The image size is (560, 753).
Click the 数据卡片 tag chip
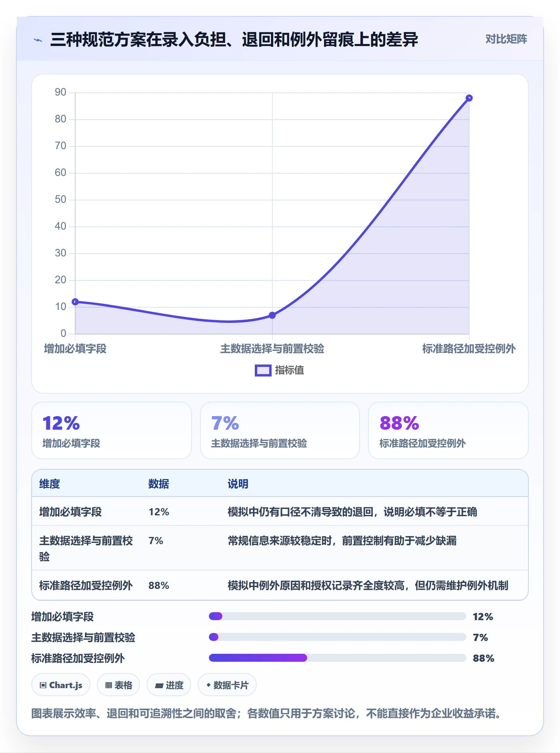pos(227,685)
